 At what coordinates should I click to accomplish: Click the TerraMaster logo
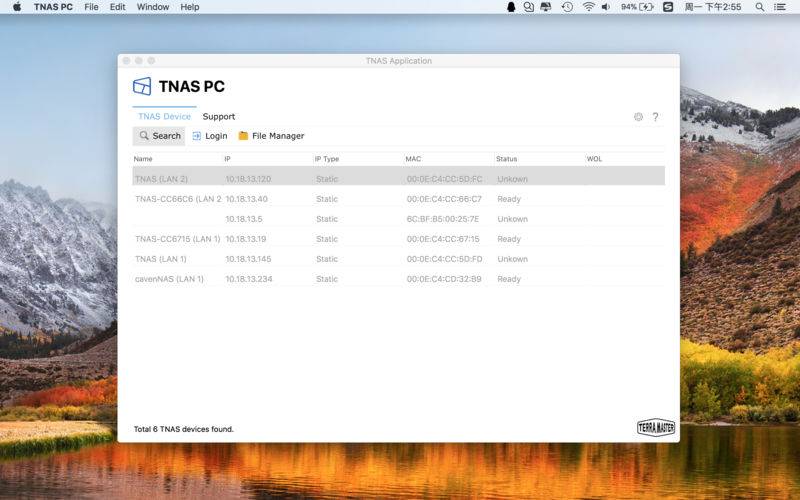(x=656, y=427)
